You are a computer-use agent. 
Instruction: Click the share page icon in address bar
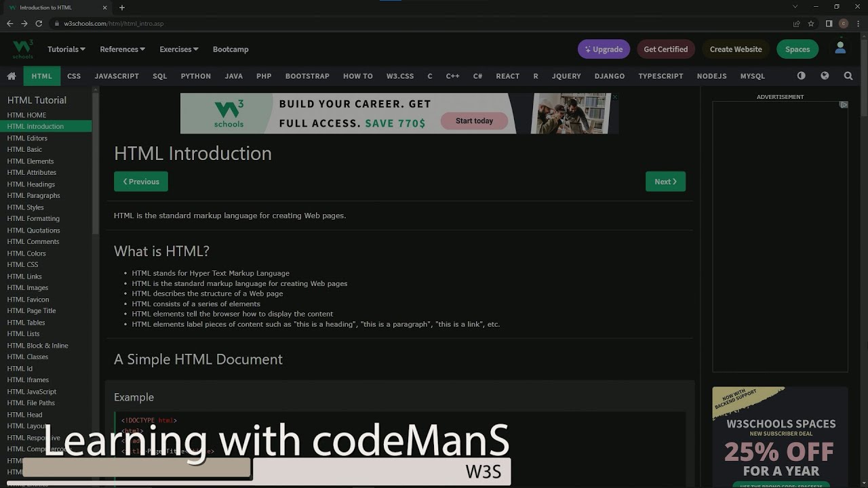(797, 24)
